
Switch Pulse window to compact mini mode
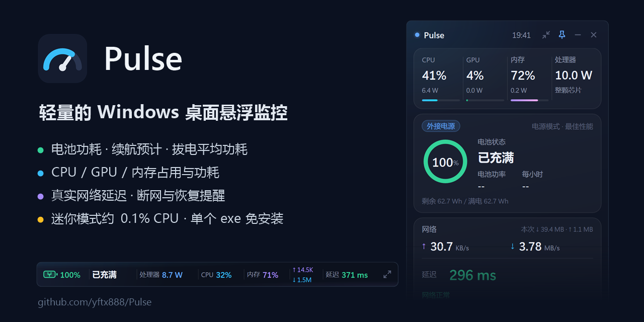(546, 35)
